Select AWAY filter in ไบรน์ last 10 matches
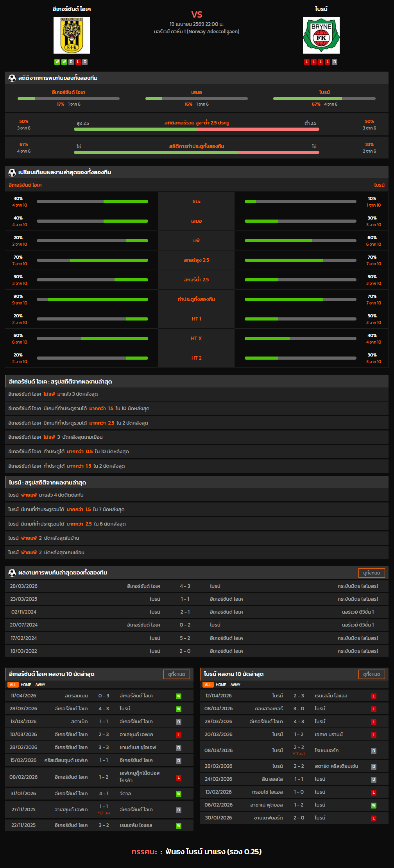 click(x=235, y=685)
